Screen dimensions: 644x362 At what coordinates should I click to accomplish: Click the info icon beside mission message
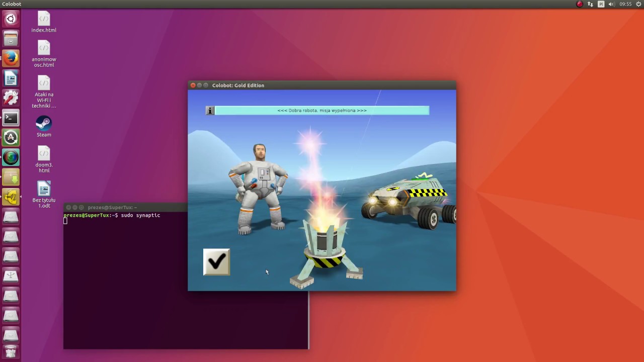[x=210, y=111]
